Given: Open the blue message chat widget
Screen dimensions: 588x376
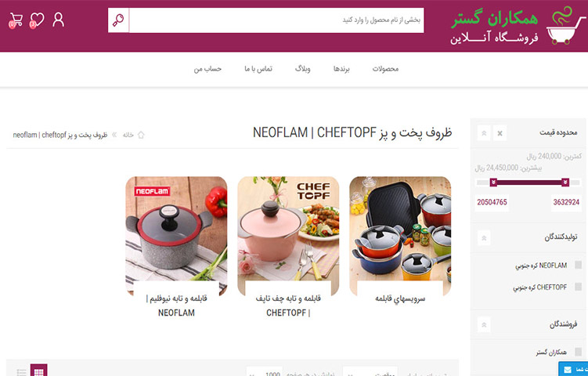Looking at the screenshot, I should (573, 369).
